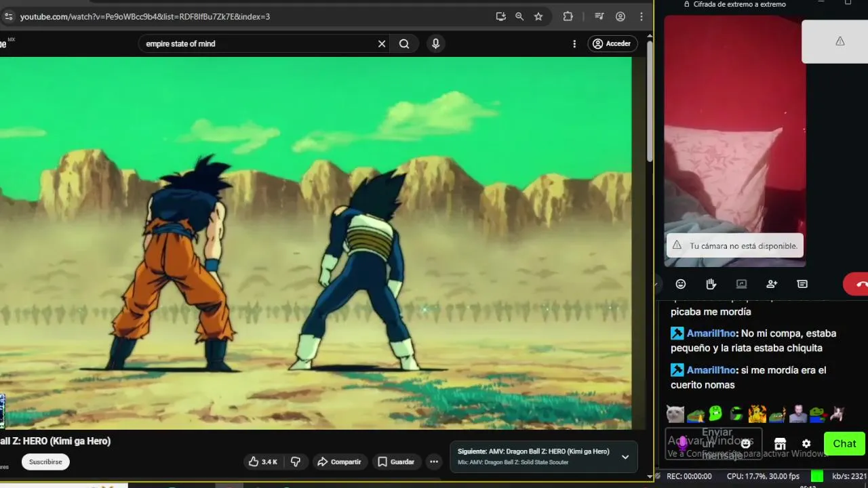This screenshot has height=488, width=868.
Task: Start screen sharing in the call
Action: click(x=741, y=284)
